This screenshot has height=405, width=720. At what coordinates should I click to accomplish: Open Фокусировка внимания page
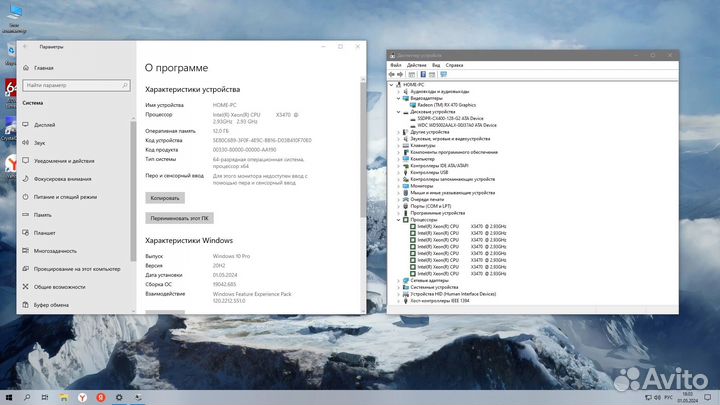[x=62, y=179]
